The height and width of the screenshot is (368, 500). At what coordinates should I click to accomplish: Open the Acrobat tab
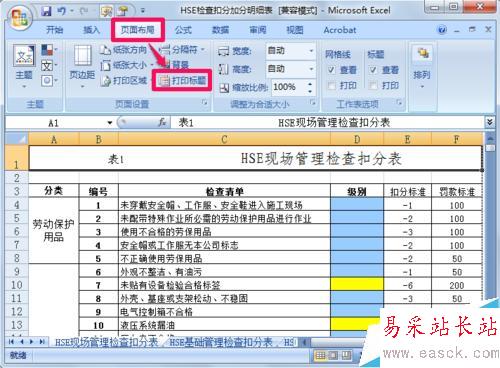340,30
